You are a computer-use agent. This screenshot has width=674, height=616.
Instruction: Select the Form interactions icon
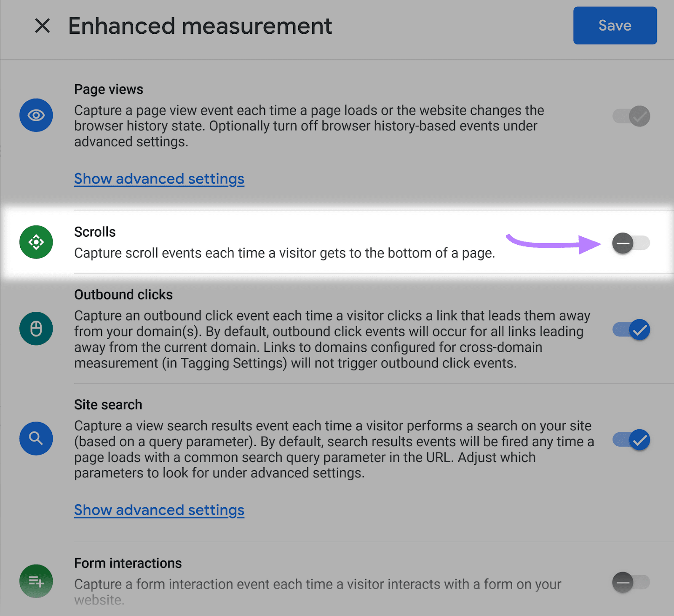pos(36,581)
